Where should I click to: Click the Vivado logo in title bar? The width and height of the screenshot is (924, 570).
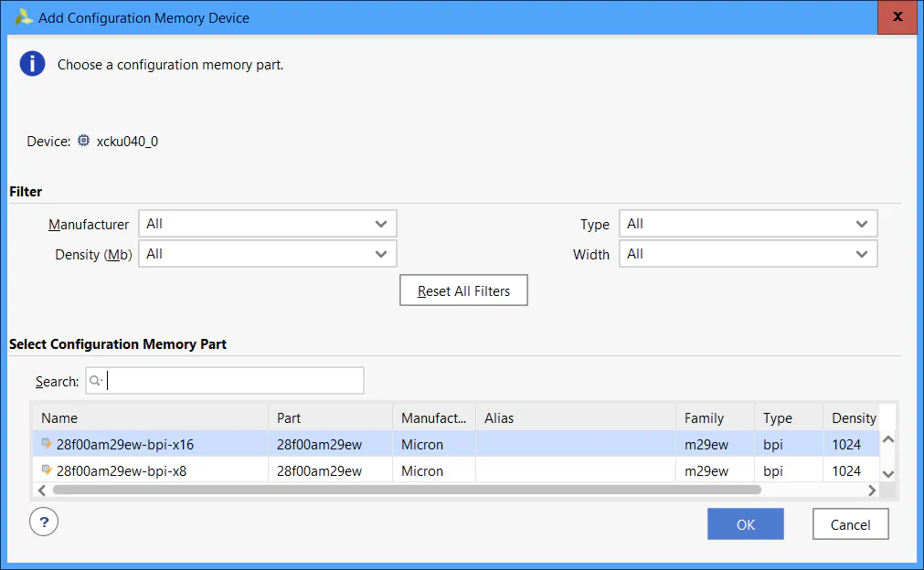[x=24, y=17]
